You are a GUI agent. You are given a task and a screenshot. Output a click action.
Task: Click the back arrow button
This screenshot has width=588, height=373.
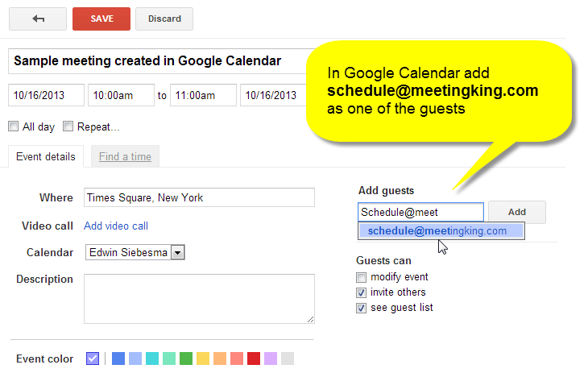pos(38,19)
